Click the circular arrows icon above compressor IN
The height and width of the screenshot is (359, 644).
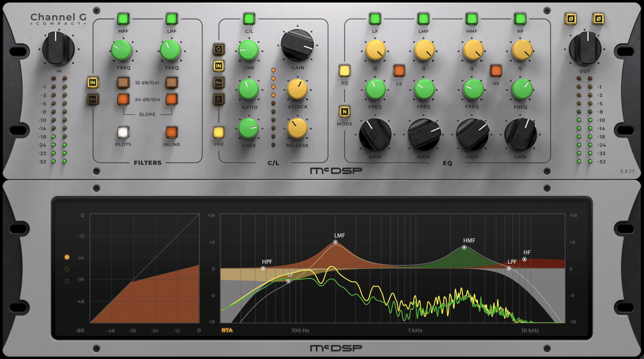coord(219,49)
